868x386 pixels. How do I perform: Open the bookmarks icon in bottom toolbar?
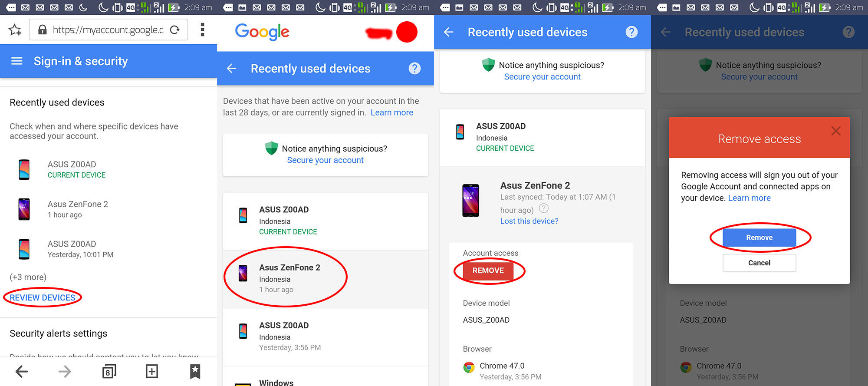195,371
